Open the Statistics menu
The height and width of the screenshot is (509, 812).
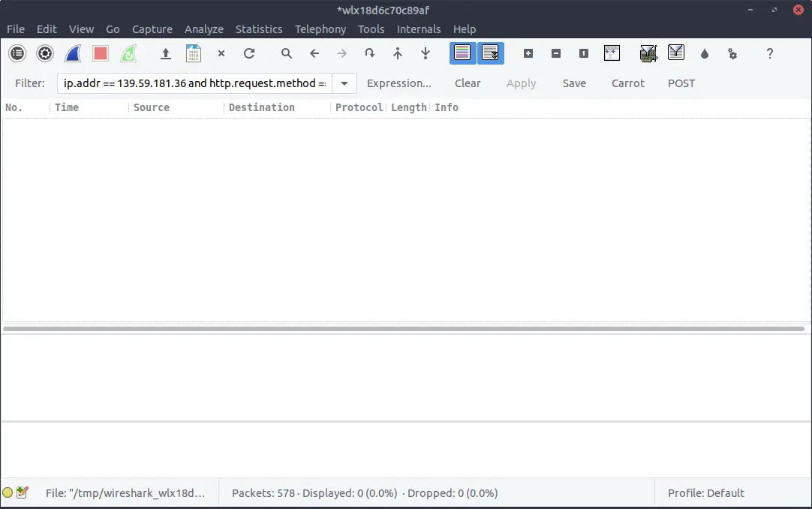tap(259, 29)
